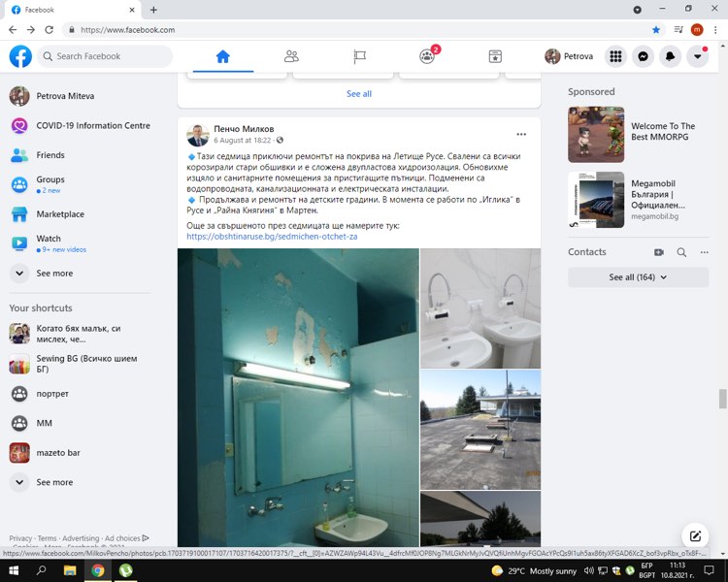Go to the Home tab
Image resolution: width=728 pixels, height=582 pixels.
[222, 56]
